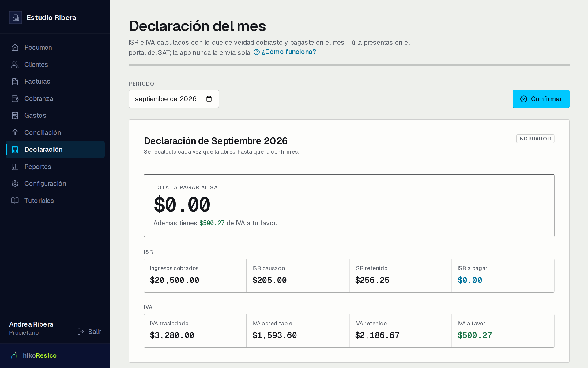Select the Declaración menu item
The width and height of the screenshot is (588, 368).
(x=55, y=150)
